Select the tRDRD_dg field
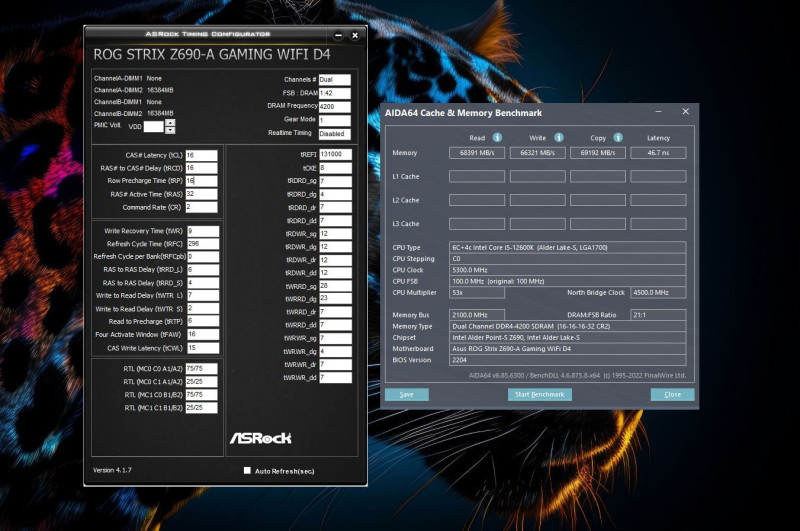This screenshot has height=531, width=800. tap(335, 194)
